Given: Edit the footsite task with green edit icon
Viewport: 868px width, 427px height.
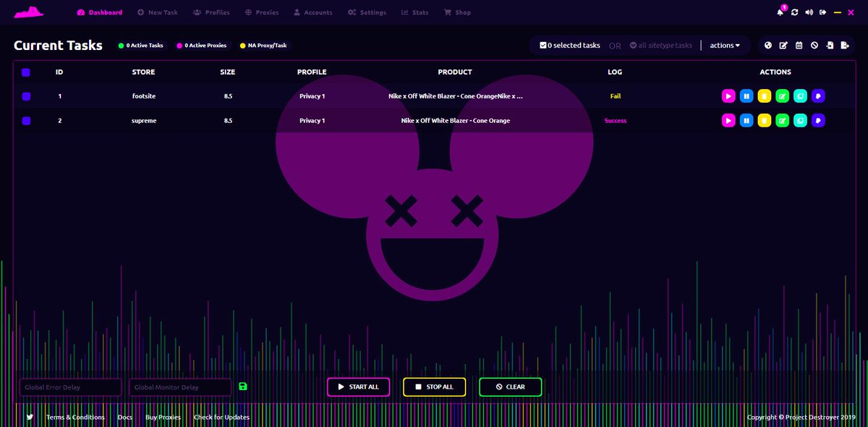Looking at the screenshot, I should [x=782, y=96].
